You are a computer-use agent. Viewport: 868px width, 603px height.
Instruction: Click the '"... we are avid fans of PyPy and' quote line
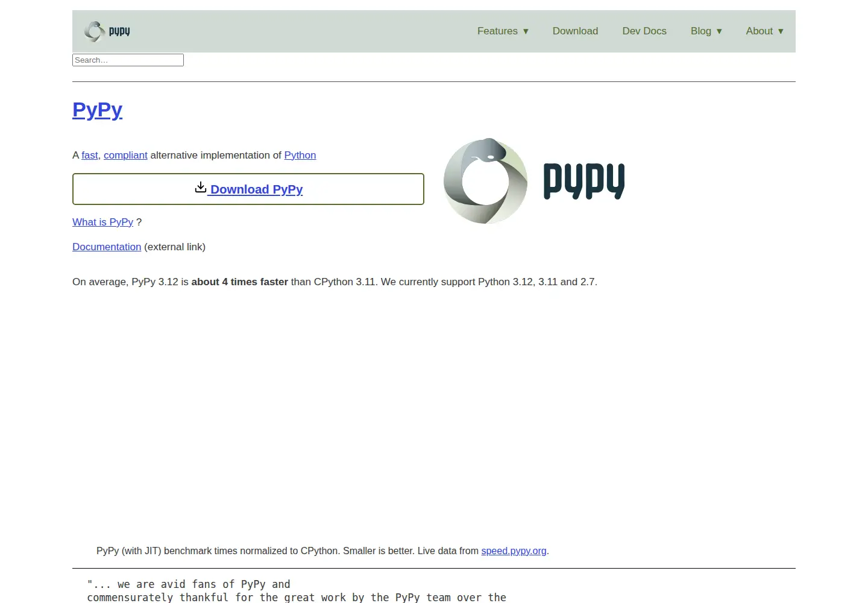click(x=189, y=584)
